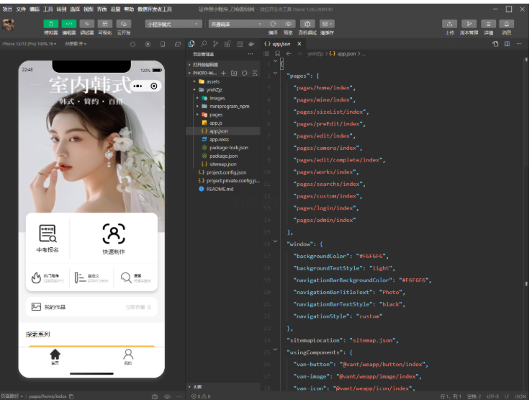Click the split editor icon
The width and height of the screenshot is (532, 400).
[507, 44]
